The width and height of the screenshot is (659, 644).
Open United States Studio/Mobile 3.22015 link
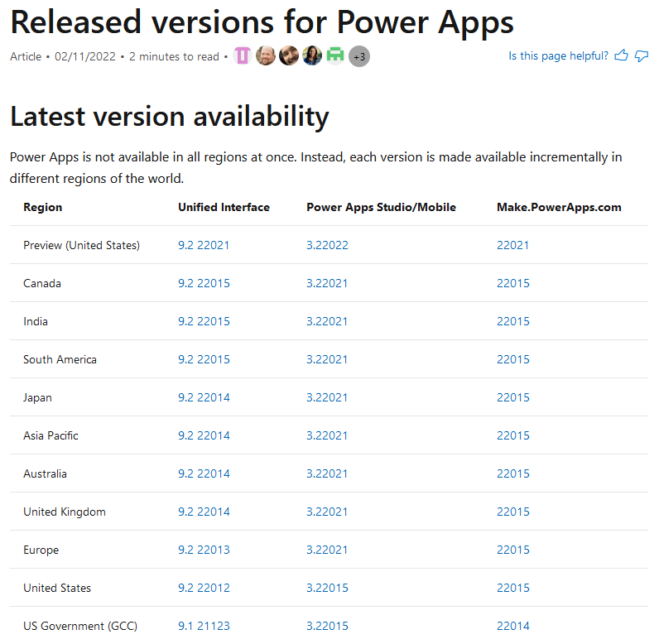pos(327,589)
